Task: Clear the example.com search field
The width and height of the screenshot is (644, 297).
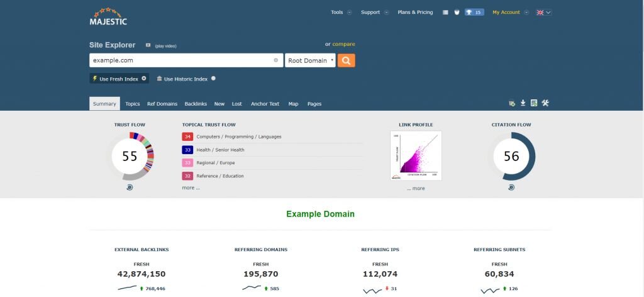Action: coord(276,60)
